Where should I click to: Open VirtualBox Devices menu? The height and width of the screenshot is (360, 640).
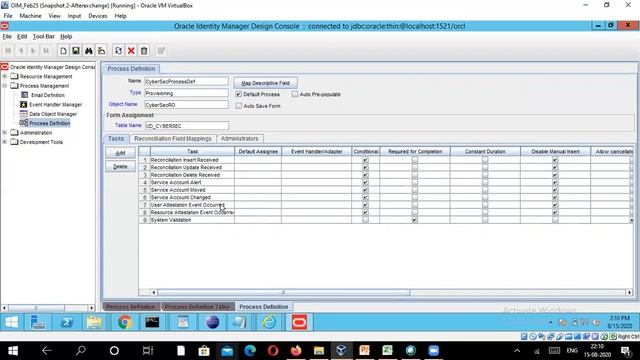tap(98, 16)
